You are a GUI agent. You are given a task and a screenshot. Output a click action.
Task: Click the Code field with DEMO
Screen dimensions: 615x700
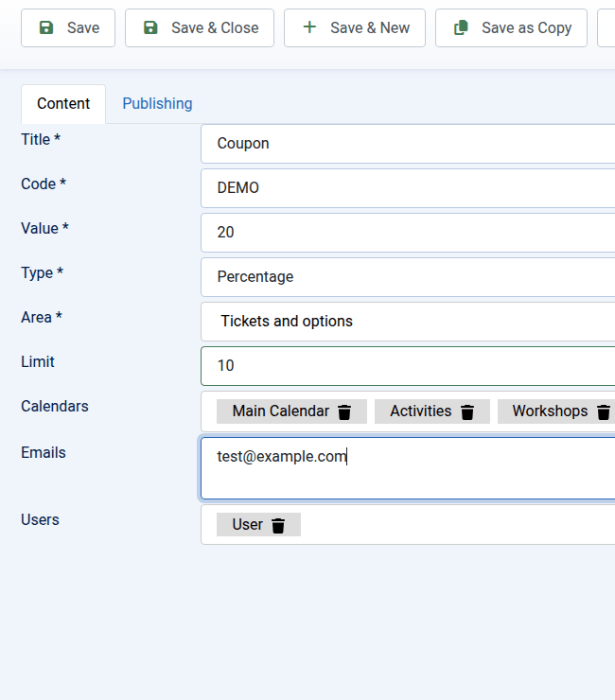tap(408, 188)
